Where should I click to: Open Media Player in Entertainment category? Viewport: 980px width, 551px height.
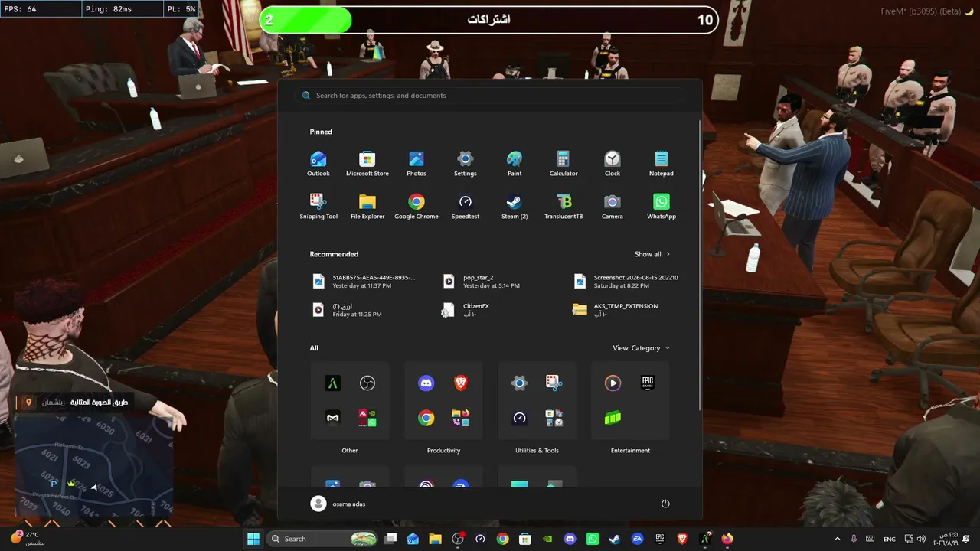coord(612,383)
